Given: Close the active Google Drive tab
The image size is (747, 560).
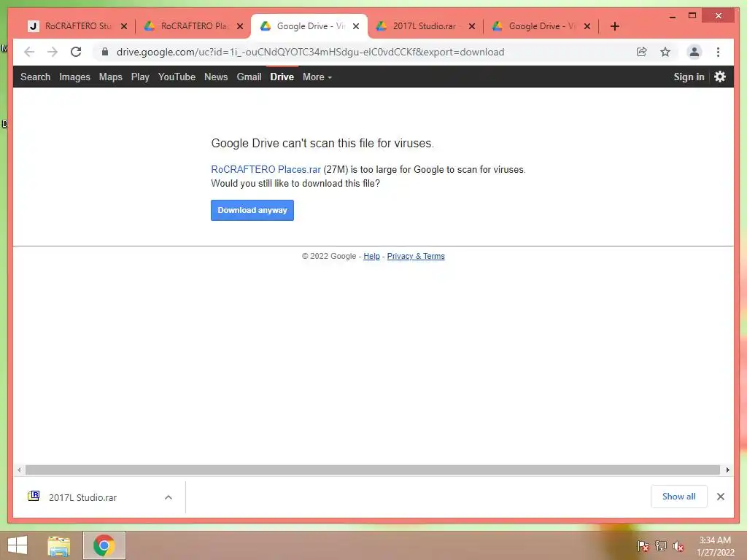Looking at the screenshot, I should point(356,26).
